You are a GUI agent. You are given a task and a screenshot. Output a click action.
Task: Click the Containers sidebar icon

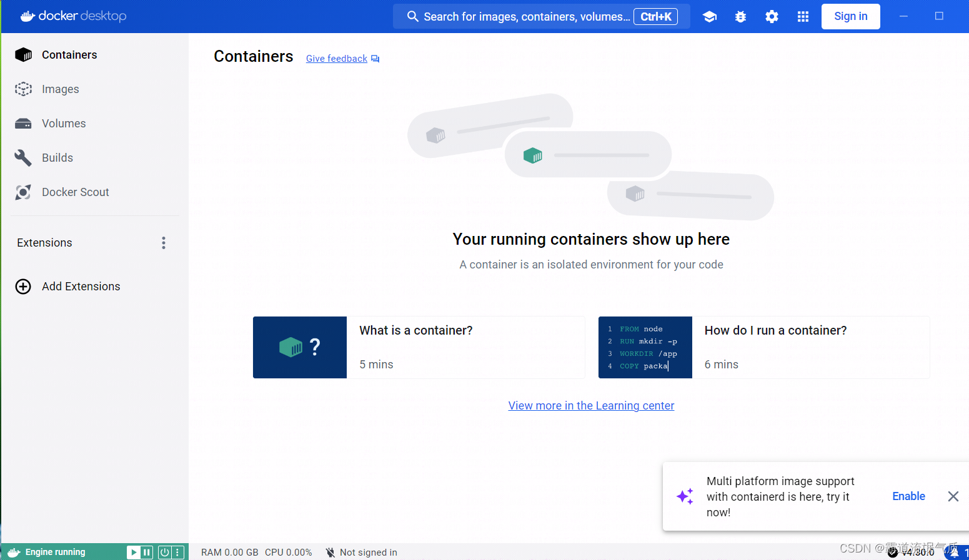coord(23,55)
